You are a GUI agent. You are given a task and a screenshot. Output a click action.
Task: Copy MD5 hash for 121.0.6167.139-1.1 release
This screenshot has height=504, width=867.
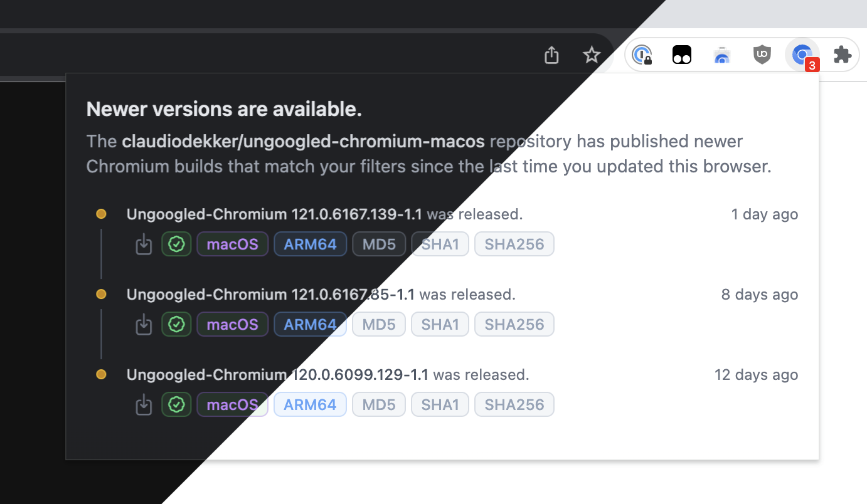379,244
